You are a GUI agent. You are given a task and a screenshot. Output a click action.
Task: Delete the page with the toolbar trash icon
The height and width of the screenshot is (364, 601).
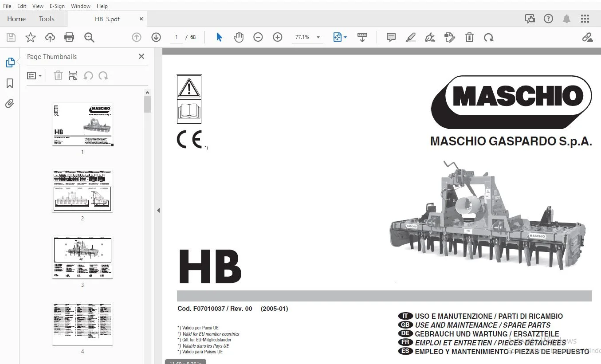[469, 37]
